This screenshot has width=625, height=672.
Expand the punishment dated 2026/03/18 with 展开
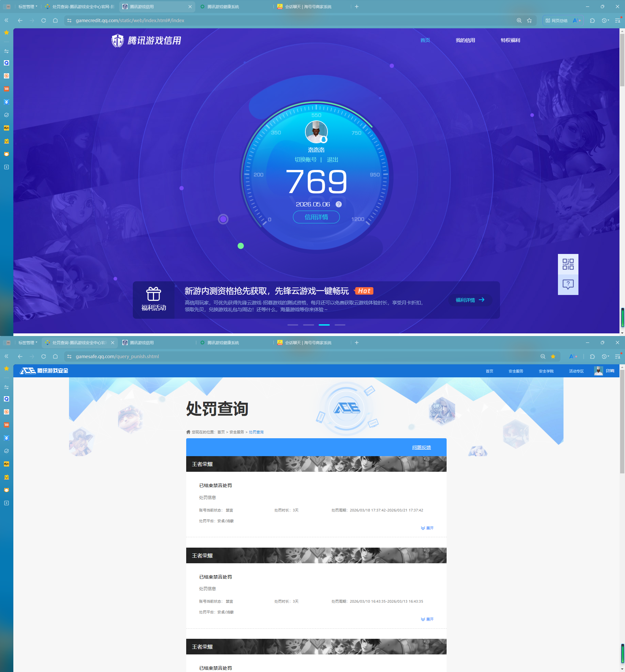pyautogui.click(x=427, y=528)
